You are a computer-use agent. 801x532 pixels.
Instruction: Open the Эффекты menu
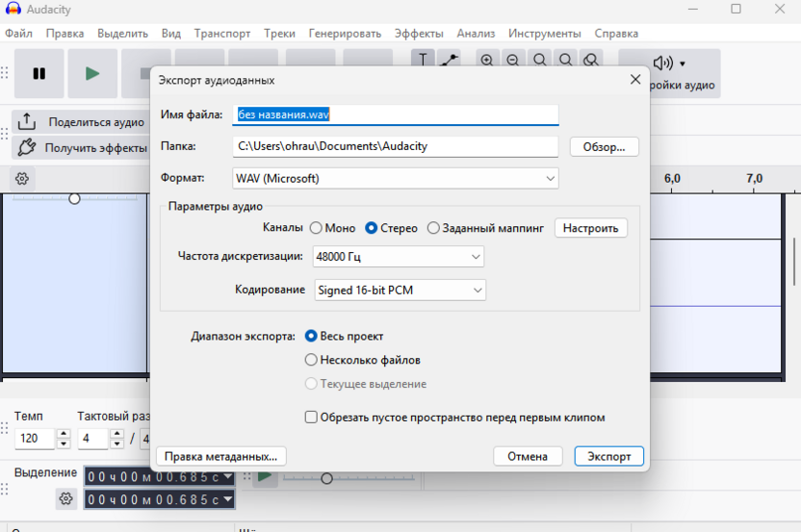click(x=419, y=33)
